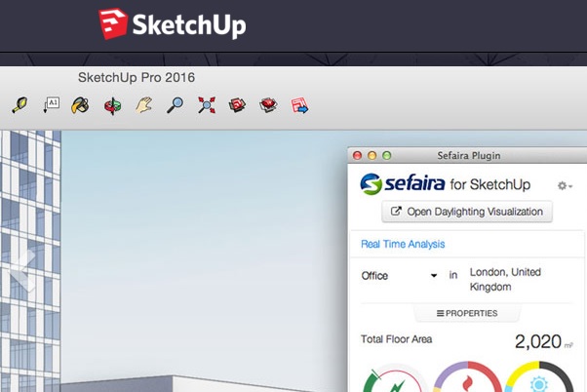Select the Pan hand tool
The image size is (587, 392).
(143, 105)
